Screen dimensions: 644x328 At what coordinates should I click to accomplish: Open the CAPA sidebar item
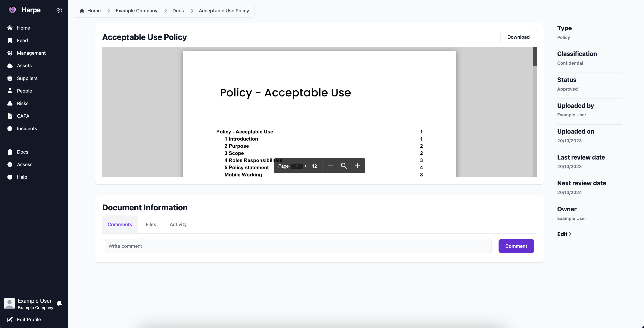click(x=23, y=116)
